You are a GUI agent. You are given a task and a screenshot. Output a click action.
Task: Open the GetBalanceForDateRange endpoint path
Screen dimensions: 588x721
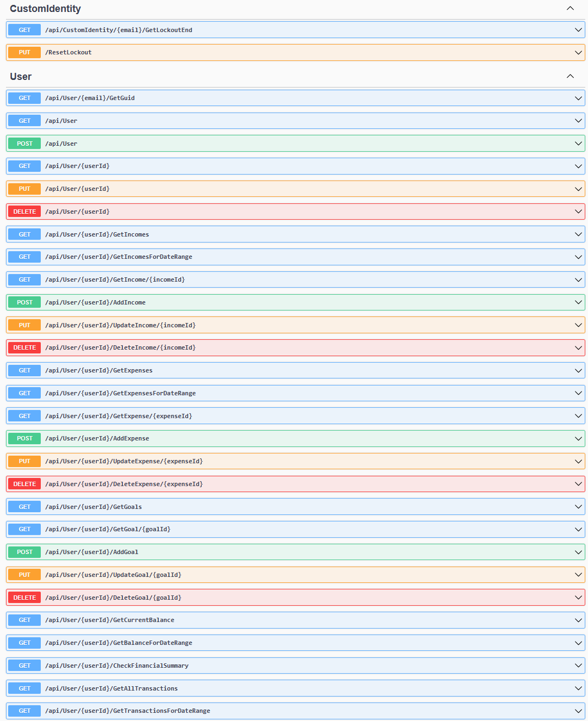[119, 643]
